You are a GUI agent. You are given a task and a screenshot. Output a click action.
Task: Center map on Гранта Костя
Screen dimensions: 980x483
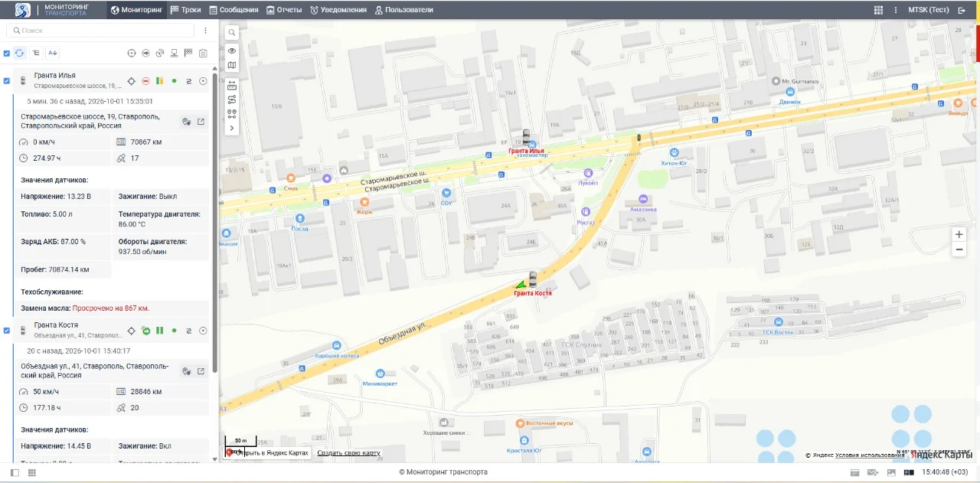pos(131,331)
